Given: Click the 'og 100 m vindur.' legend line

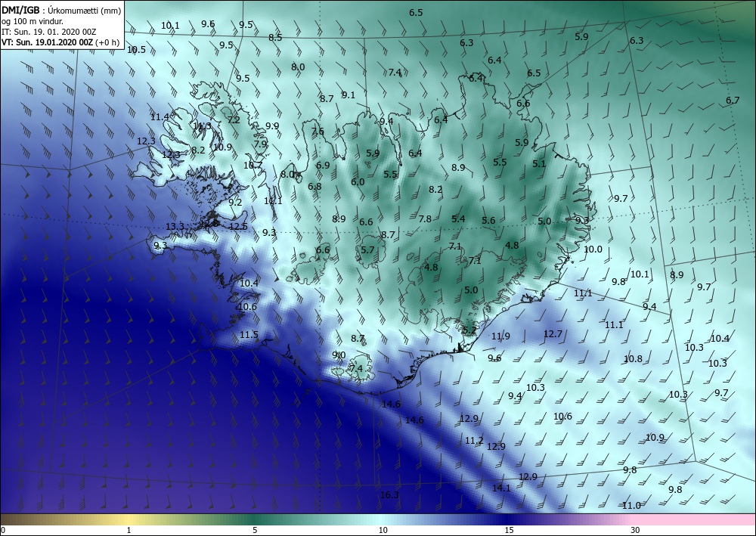Looking at the screenshot, I should (x=33, y=20).
